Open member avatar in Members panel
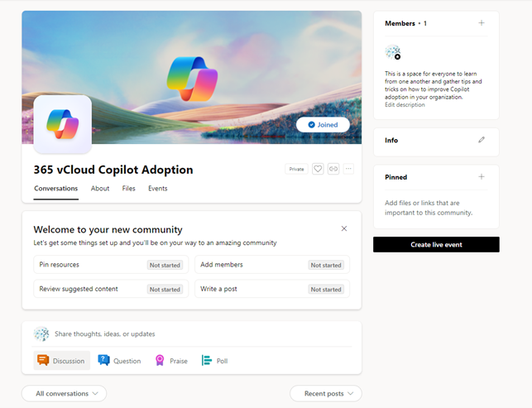Viewport: 532px width, 408px height. (392, 52)
